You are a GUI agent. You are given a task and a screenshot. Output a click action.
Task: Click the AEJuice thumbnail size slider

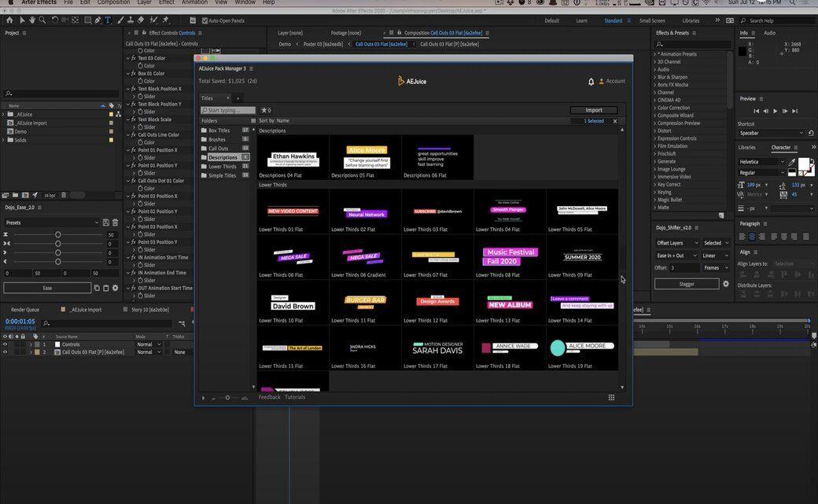[x=227, y=398]
